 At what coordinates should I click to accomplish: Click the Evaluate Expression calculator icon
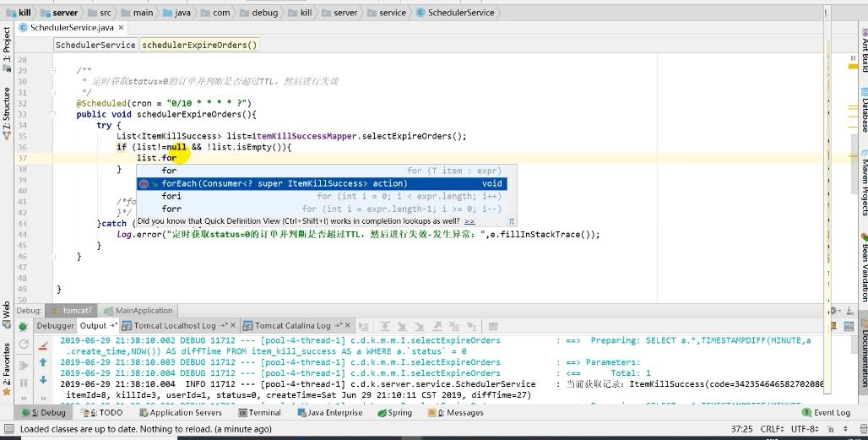point(492,327)
